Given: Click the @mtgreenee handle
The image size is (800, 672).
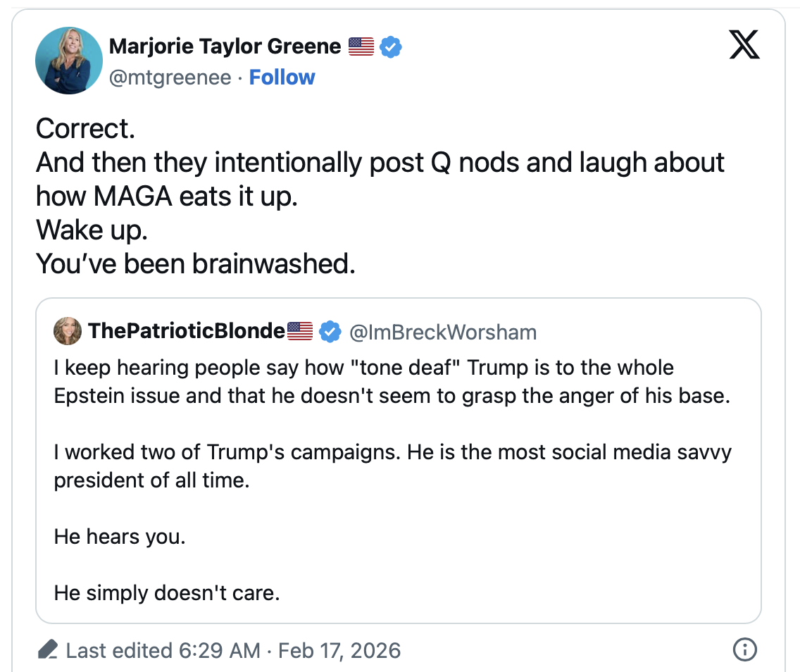Looking at the screenshot, I should [x=170, y=77].
